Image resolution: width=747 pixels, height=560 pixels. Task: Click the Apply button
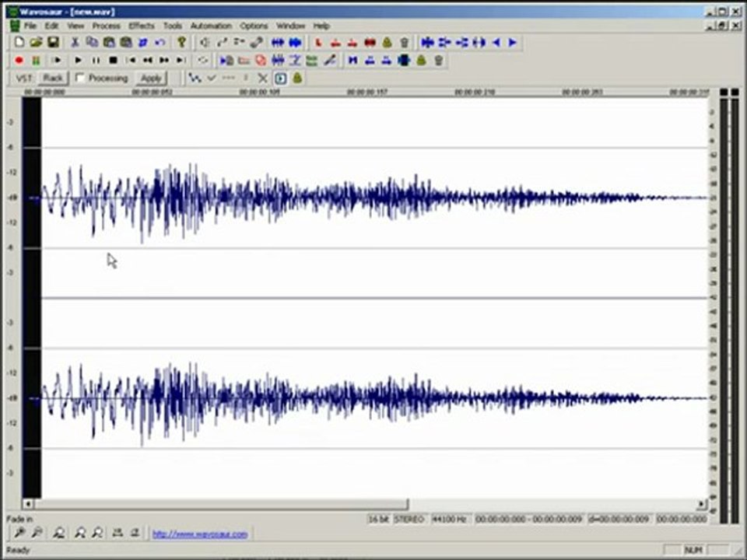(151, 78)
